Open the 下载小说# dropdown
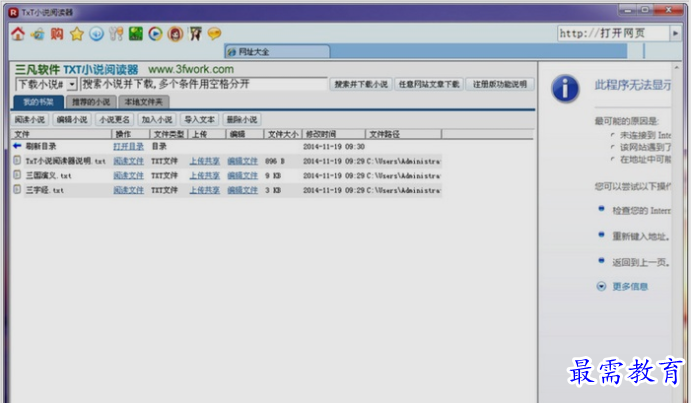The height and width of the screenshot is (403, 691). [x=72, y=84]
